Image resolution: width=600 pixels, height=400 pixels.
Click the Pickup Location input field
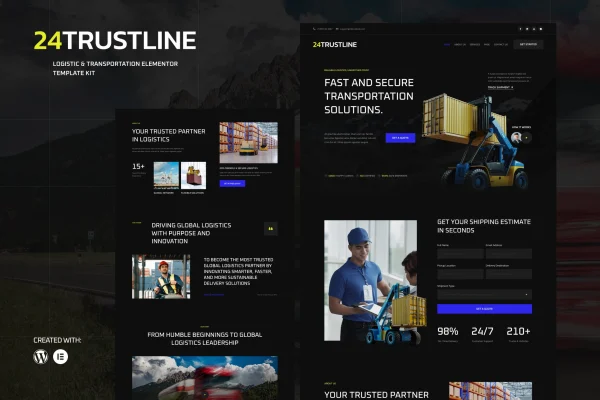tap(460, 274)
